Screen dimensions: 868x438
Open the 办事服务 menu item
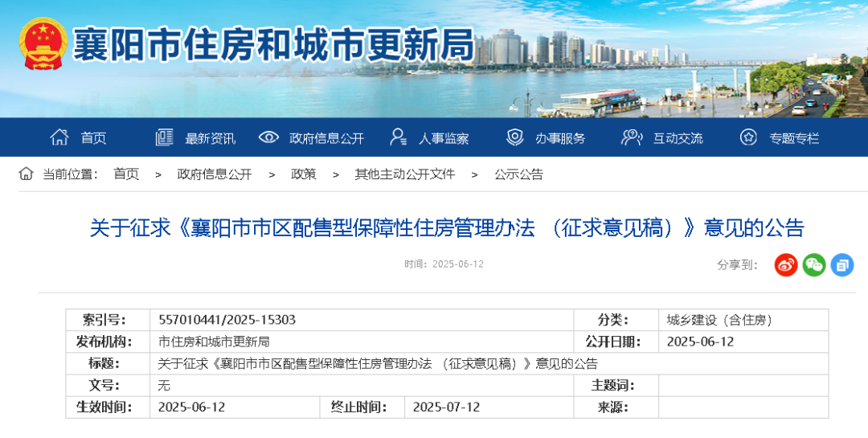click(560, 138)
